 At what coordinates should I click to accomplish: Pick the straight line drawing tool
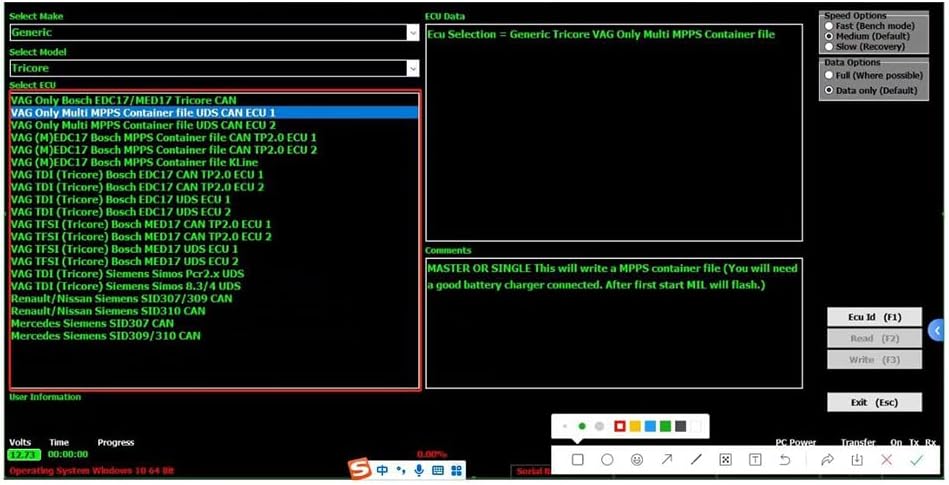tap(696, 460)
